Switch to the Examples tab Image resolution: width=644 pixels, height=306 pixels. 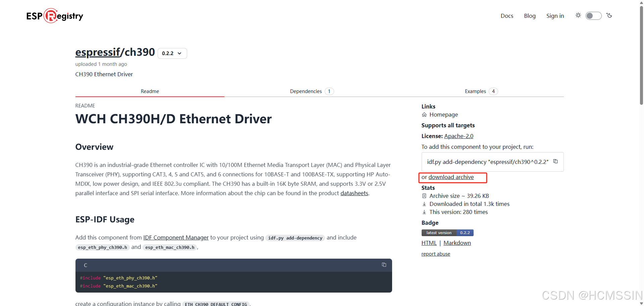point(481,91)
